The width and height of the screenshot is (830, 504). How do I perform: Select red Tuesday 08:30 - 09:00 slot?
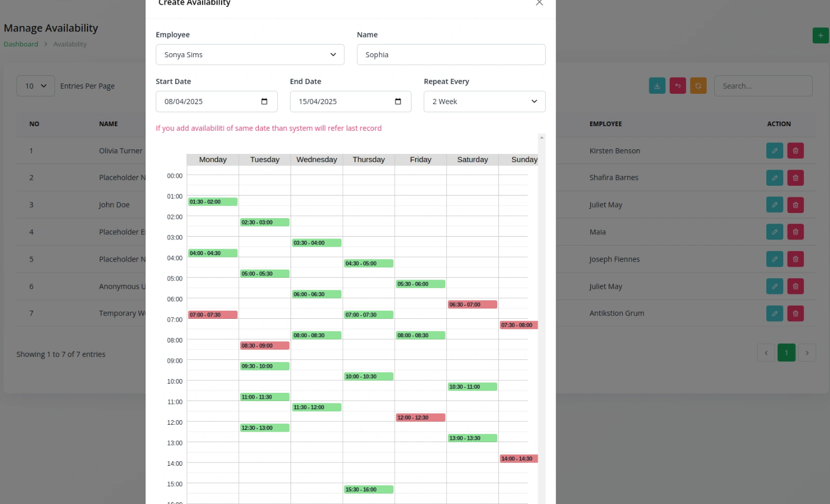[265, 345]
